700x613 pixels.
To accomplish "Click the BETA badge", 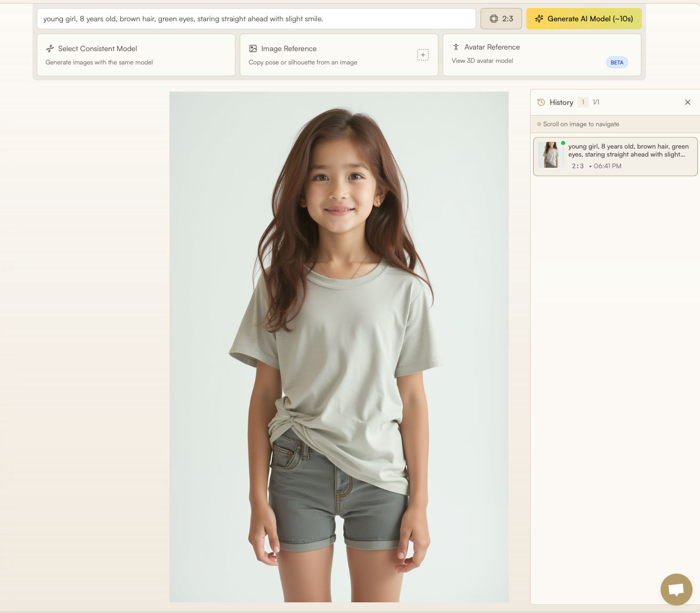I will [617, 62].
